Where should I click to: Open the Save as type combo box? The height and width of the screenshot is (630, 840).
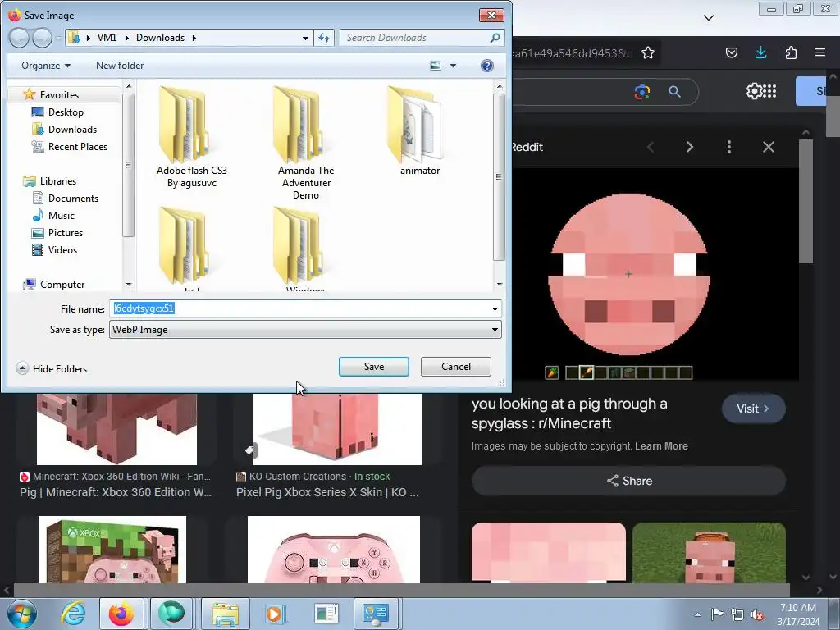pyautogui.click(x=305, y=330)
